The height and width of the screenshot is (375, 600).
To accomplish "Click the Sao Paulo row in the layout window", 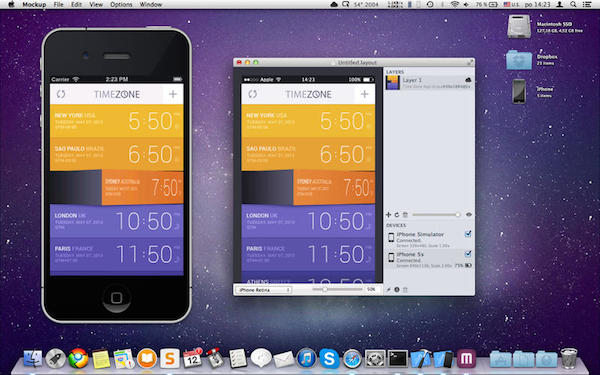I will pyautogui.click(x=308, y=154).
